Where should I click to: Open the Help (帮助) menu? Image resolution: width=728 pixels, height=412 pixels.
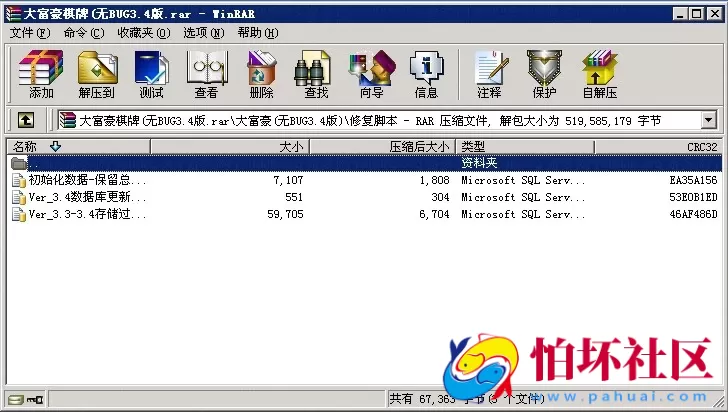tap(258, 33)
